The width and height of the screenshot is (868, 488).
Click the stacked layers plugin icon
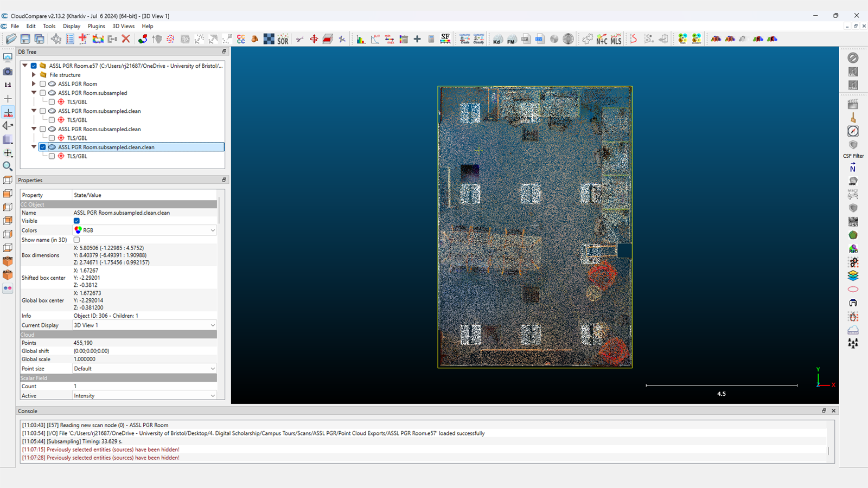pyautogui.click(x=853, y=276)
